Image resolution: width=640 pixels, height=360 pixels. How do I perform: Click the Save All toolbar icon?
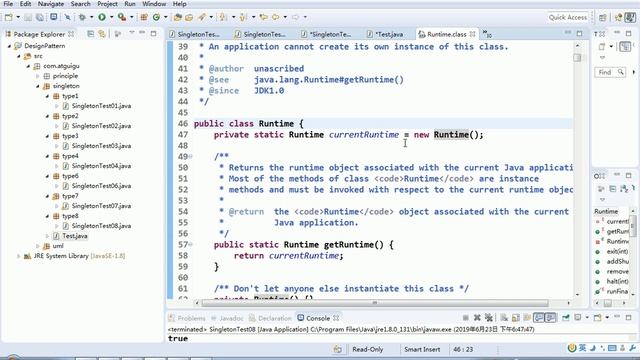tap(40, 17)
